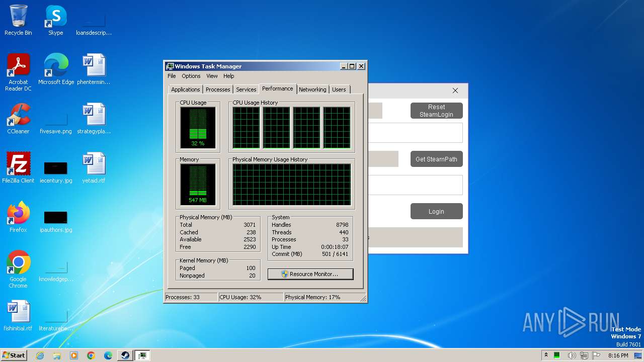Open Skype desktop shortcut
This screenshot has height=362, width=644.
pos(56,20)
